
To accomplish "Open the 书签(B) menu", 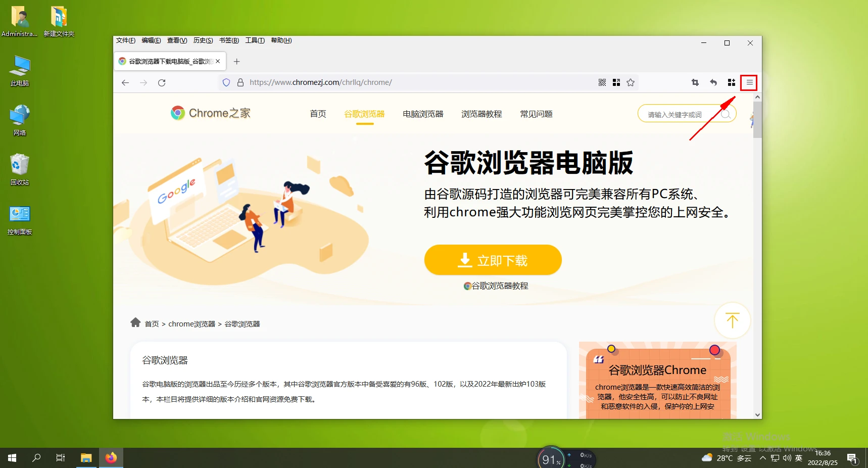I will click(x=229, y=40).
